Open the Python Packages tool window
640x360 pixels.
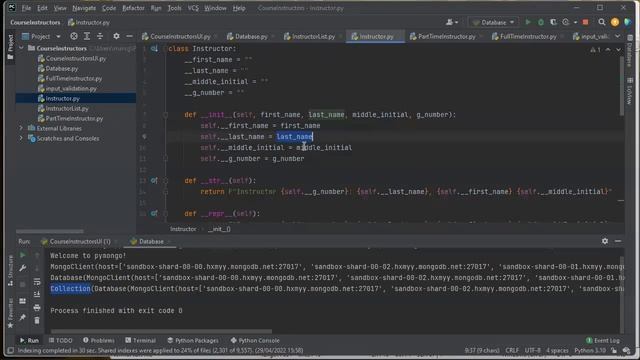coord(193,340)
